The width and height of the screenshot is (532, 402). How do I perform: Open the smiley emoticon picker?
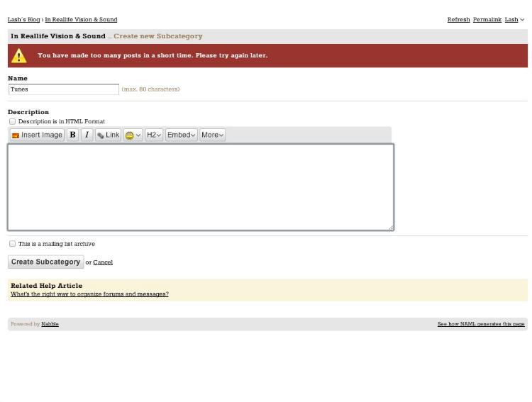[x=133, y=135]
